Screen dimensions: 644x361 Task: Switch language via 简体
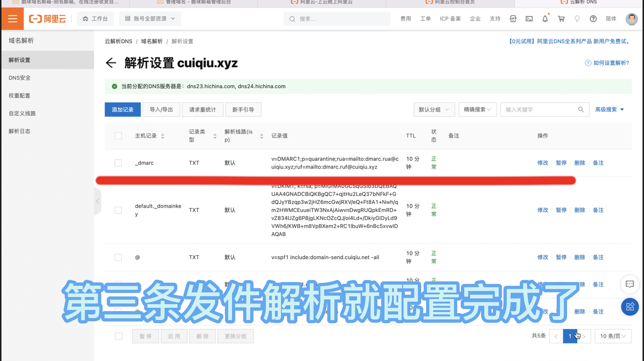(x=611, y=19)
